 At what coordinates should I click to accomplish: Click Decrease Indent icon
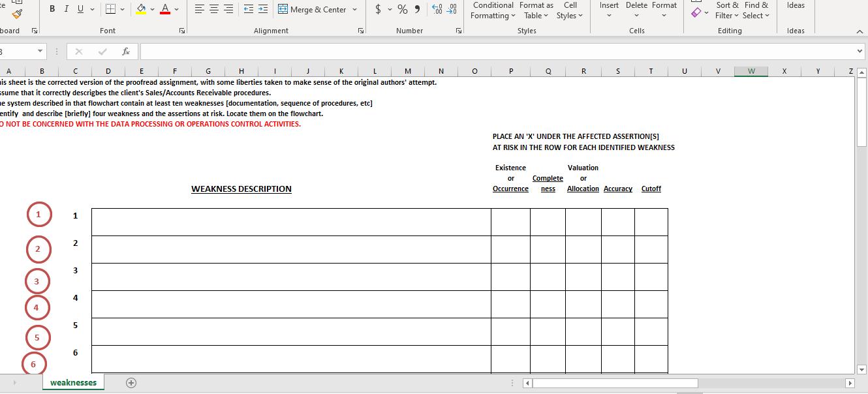pyautogui.click(x=249, y=9)
